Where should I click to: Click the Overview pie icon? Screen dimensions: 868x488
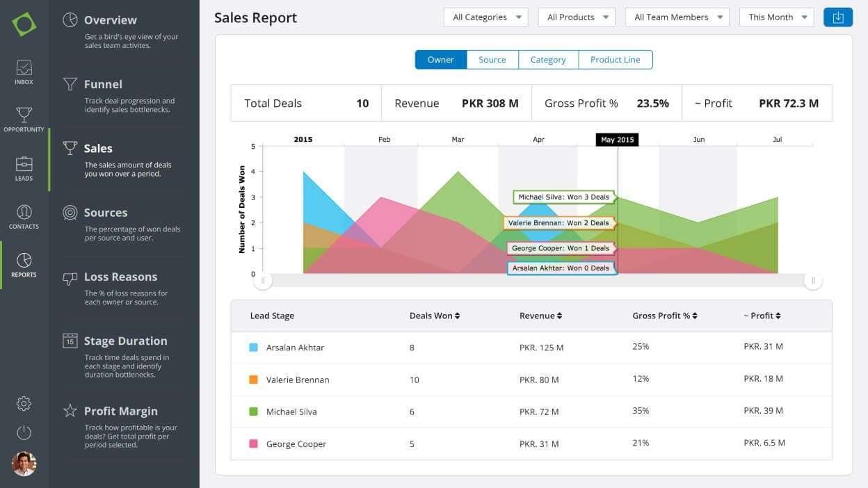click(x=70, y=20)
